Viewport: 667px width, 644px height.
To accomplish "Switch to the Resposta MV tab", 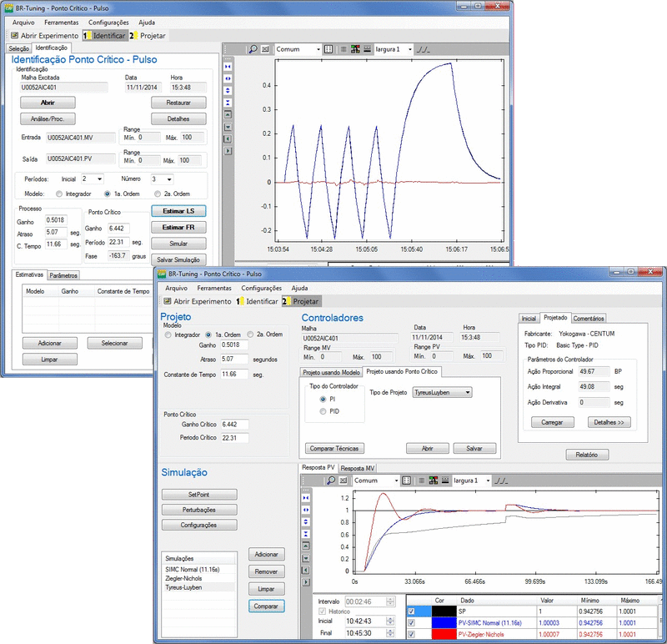I will tap(358, 469).
